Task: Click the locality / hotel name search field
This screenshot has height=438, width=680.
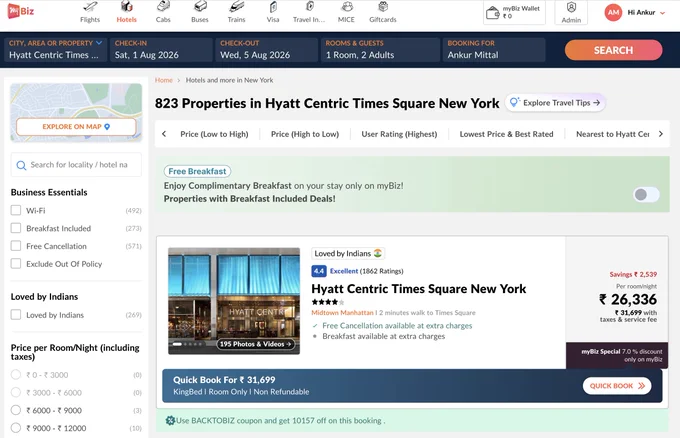Action: 76,165
